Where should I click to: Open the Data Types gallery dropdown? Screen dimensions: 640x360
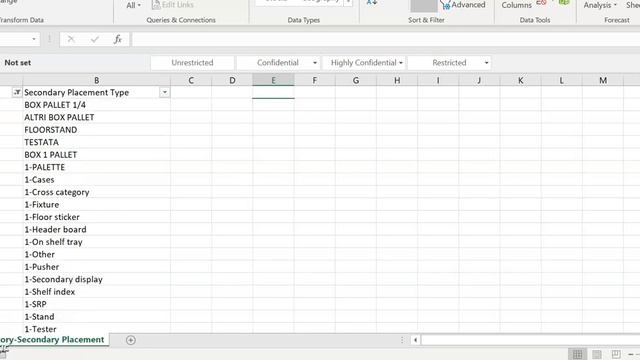(x=348, y=3)
